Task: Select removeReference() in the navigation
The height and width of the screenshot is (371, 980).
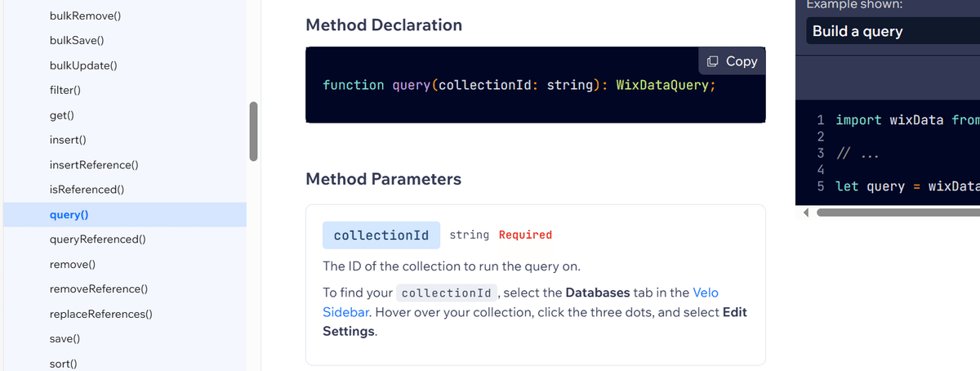Action: (x=99, y=289)
